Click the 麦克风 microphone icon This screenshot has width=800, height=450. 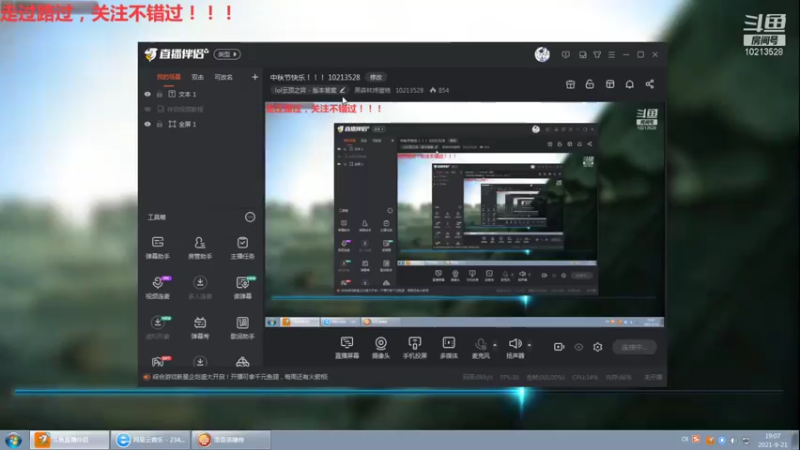[x=480, y=344]
